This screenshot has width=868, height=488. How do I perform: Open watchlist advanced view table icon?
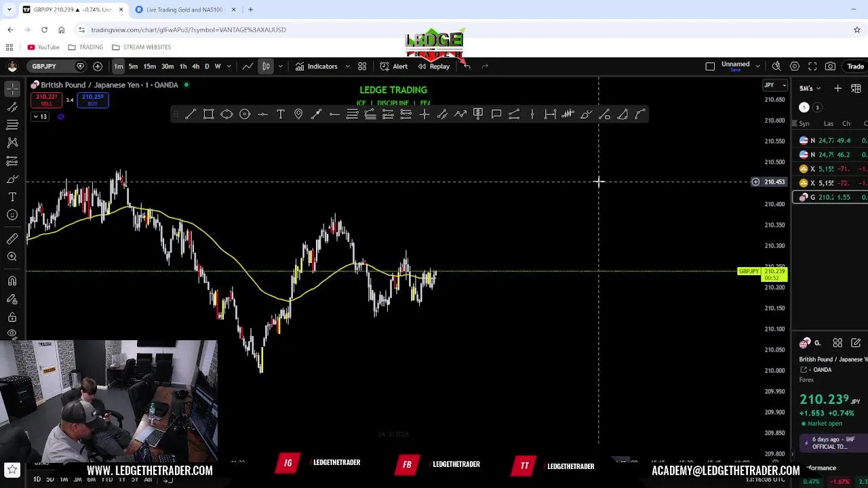(856, 89)
